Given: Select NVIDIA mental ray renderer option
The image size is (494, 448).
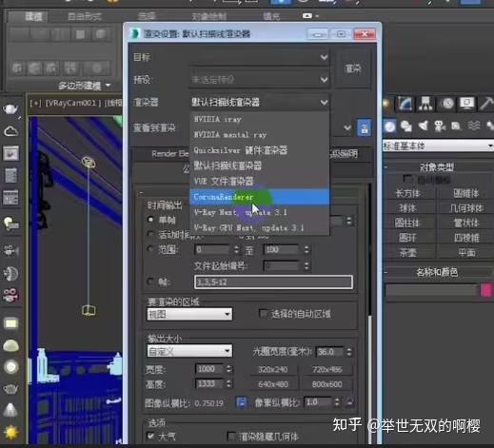Looking at the screenshot, I should point(259,135).
